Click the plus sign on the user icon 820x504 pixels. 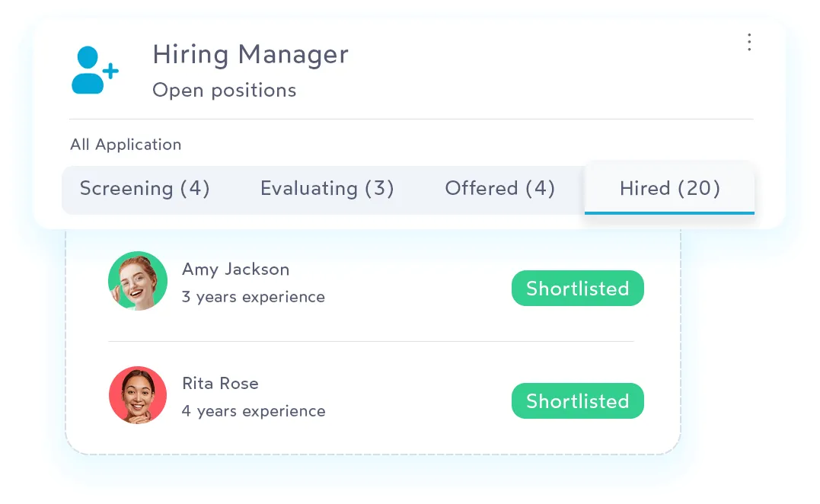tap(111, 72)
